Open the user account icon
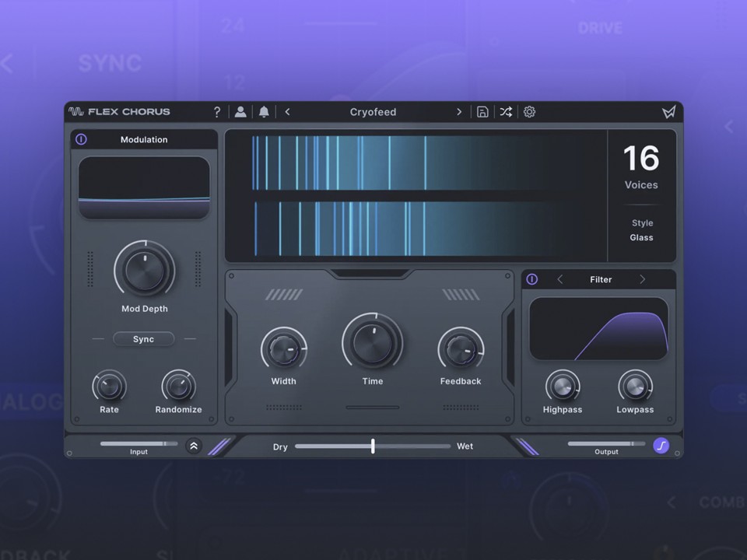 [240, 112]
